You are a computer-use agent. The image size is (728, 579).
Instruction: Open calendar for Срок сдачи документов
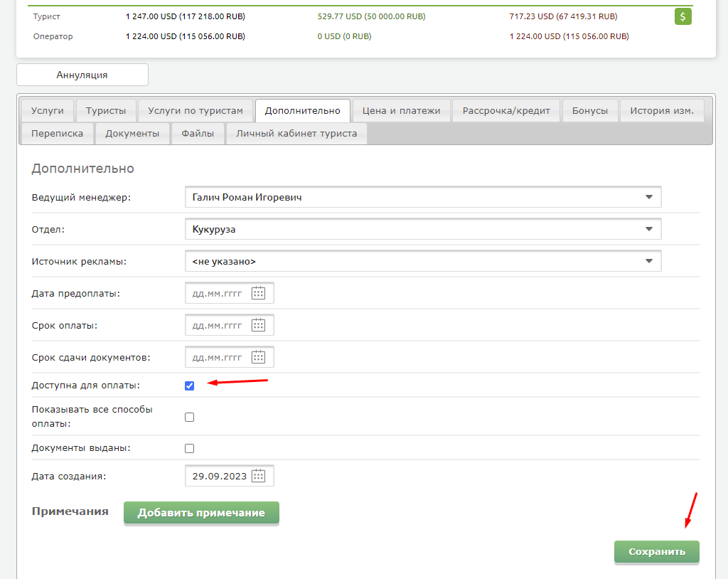pos(258,357)
